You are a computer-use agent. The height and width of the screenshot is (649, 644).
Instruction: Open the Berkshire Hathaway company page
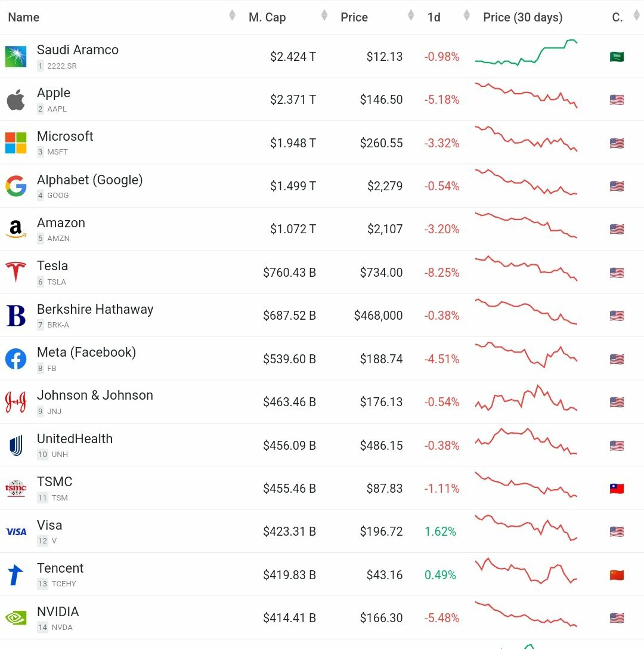(95, 310)
